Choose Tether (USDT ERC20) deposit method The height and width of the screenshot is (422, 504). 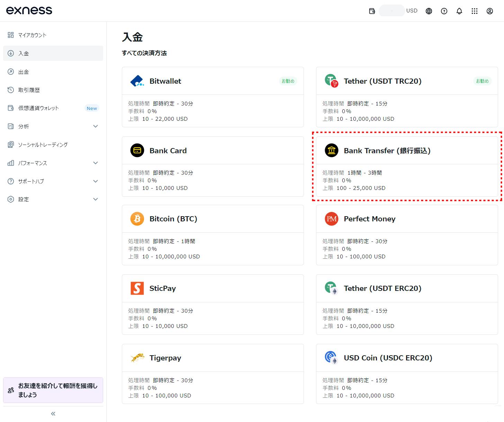(407, 304)
